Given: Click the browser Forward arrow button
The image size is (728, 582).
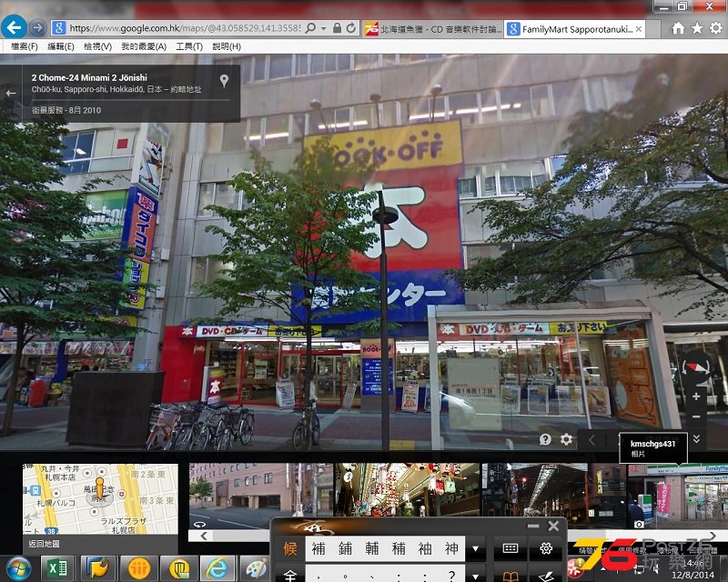Looking at the screenshot, I should (x=38, y=28).
